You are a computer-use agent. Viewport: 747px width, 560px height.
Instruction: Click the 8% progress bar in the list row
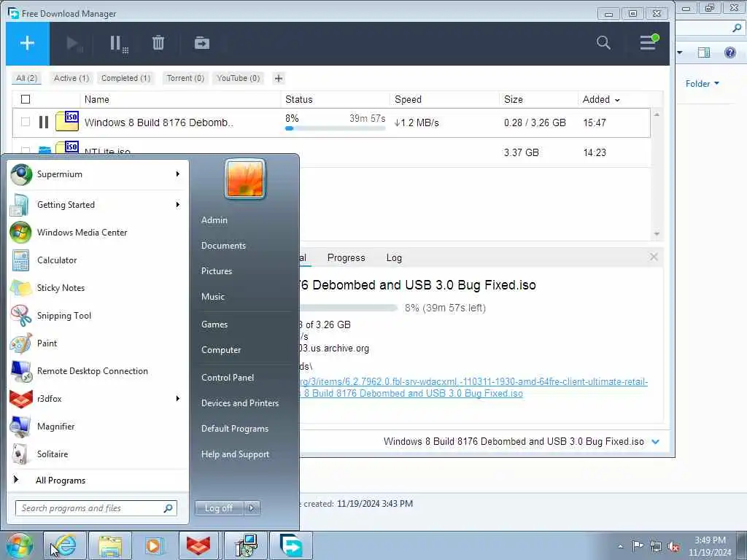(335, 128)
